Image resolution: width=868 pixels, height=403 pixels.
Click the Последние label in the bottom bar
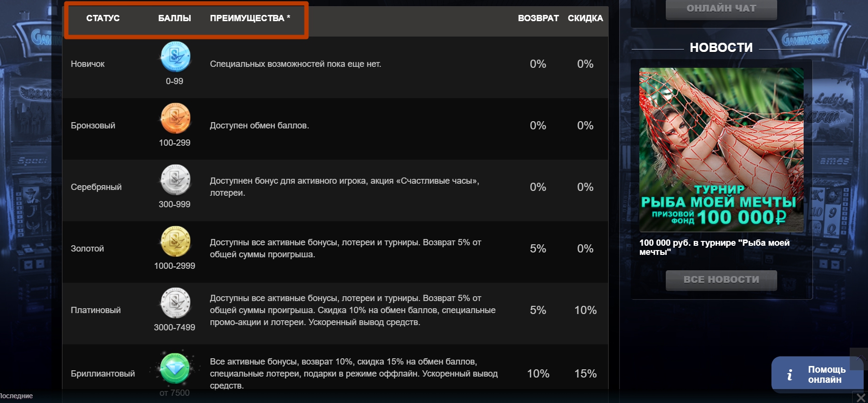16,396
